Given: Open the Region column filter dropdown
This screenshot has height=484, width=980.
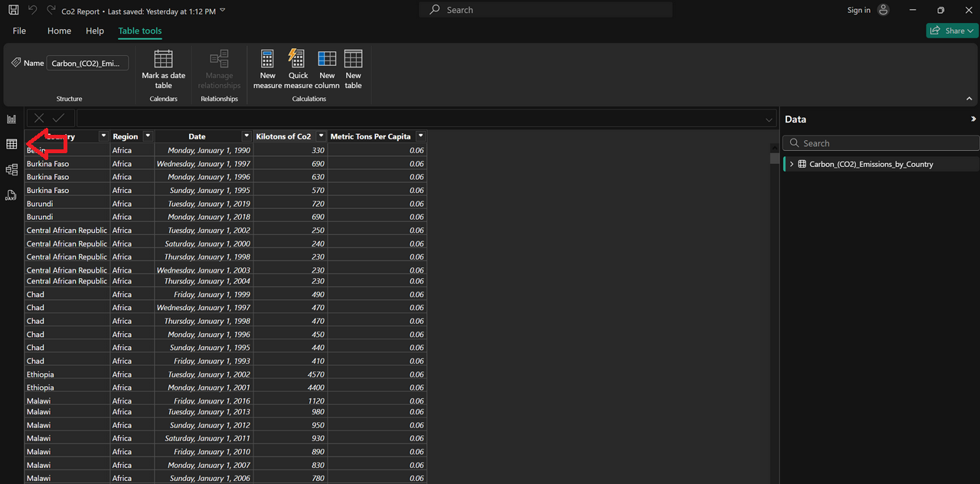Looking at the screenshot, I should coord(148,136).
